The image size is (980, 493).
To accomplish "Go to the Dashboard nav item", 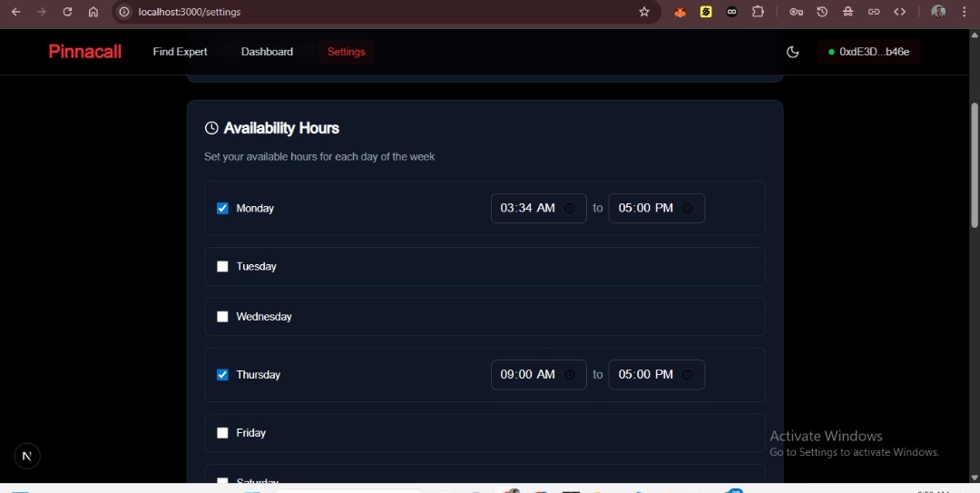I will pyautogui.click(x=267, y=52).
